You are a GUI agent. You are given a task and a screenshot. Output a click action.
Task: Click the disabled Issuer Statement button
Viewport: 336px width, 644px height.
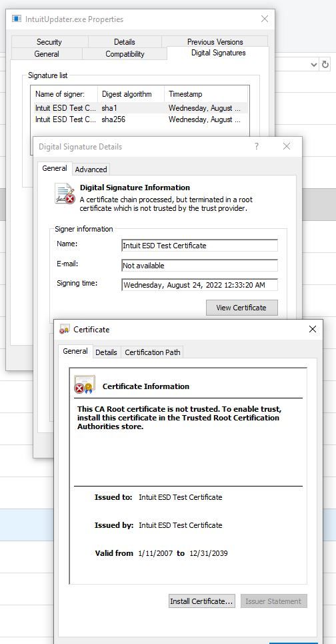[x=273, y=601]
